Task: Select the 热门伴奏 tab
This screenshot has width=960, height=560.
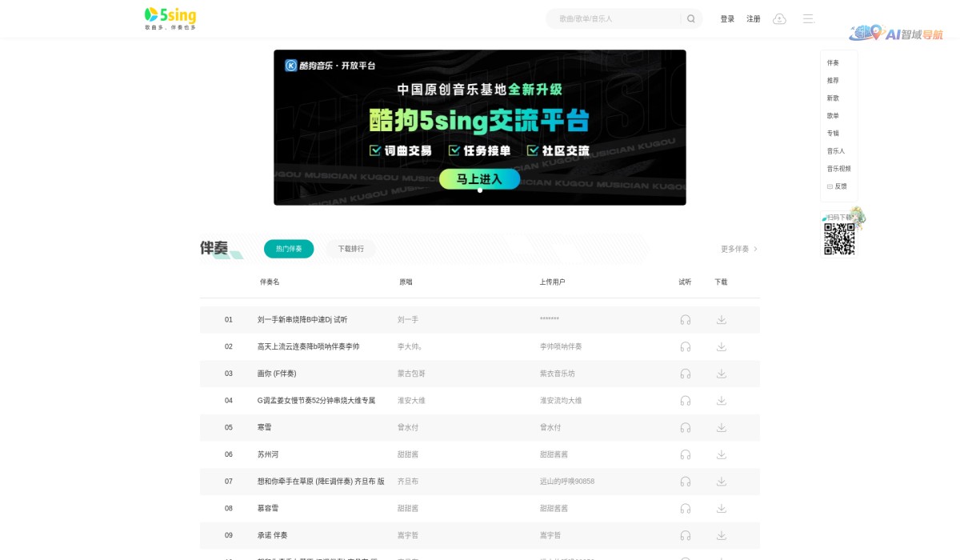Action: [288, 249]
